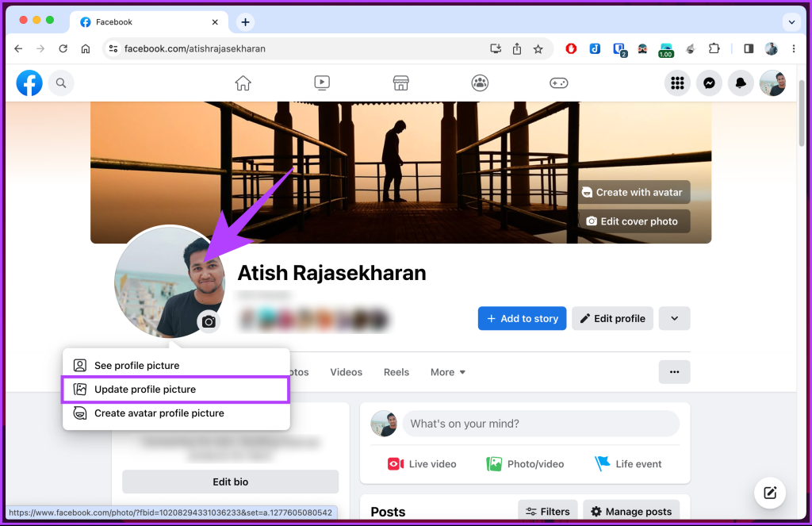Select the Groups icon in navigation
812x526 pixels.
pos(480,83)
